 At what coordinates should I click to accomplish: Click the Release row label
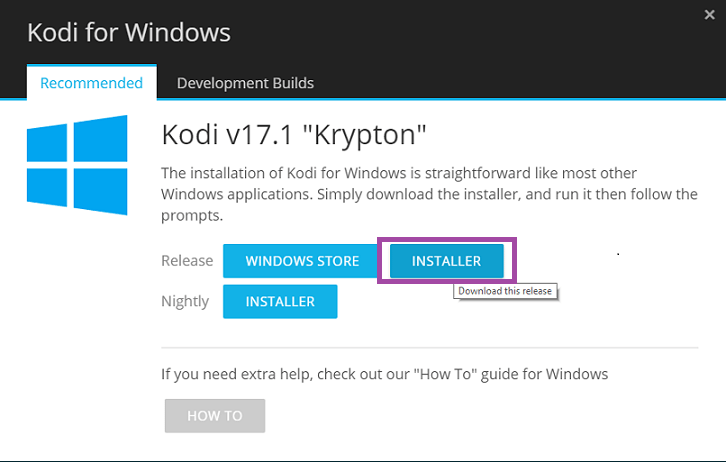point(187,261)
